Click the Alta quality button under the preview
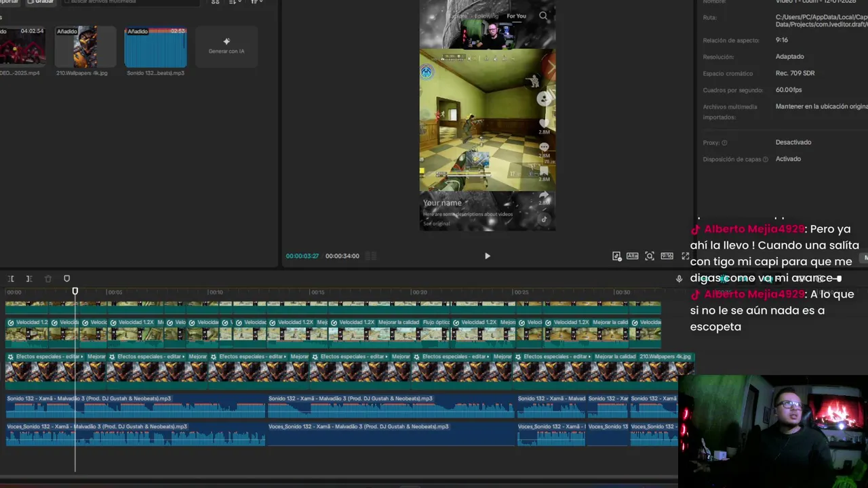 click(x=632, y=256)
